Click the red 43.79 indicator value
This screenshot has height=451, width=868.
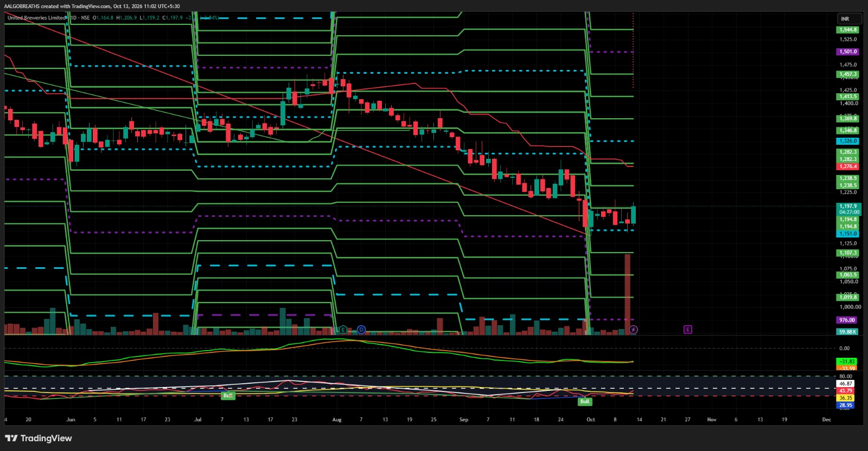coord(846,391)
